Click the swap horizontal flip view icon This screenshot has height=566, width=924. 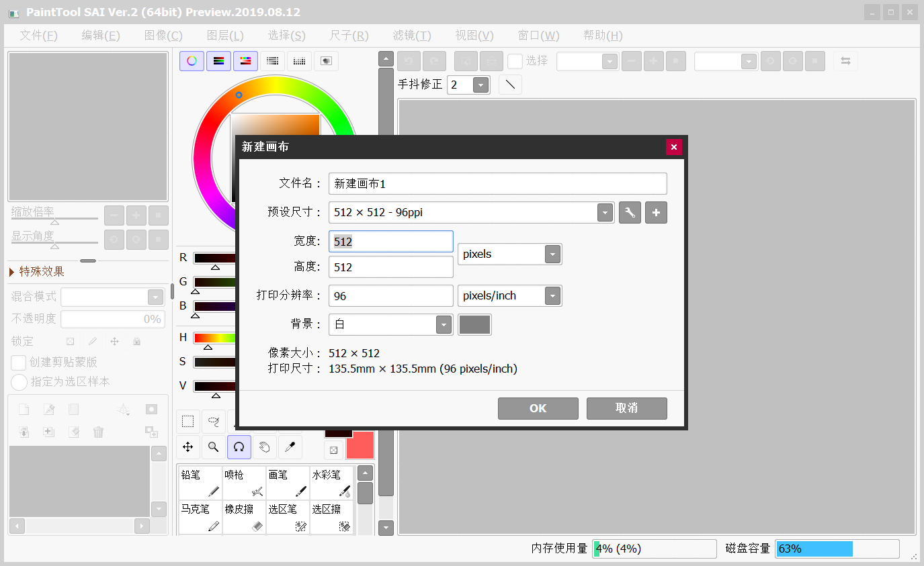845,61
